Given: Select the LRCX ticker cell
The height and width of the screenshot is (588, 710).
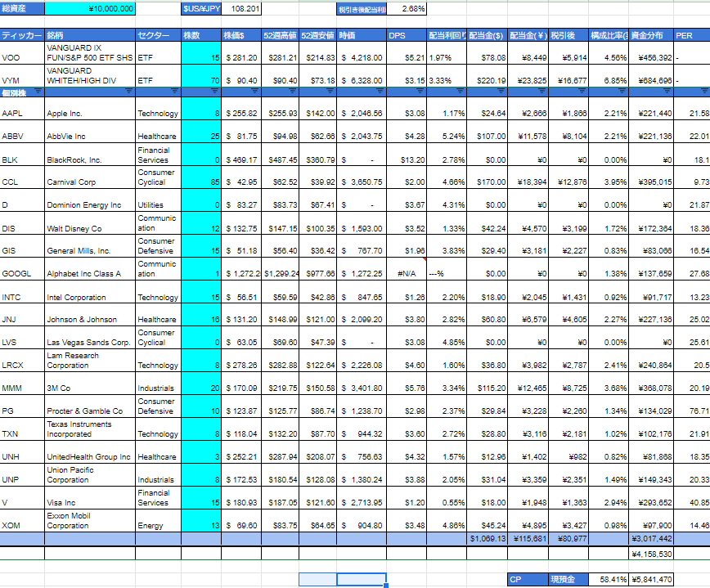Looking at the screenshot, I should click(22, 361).
